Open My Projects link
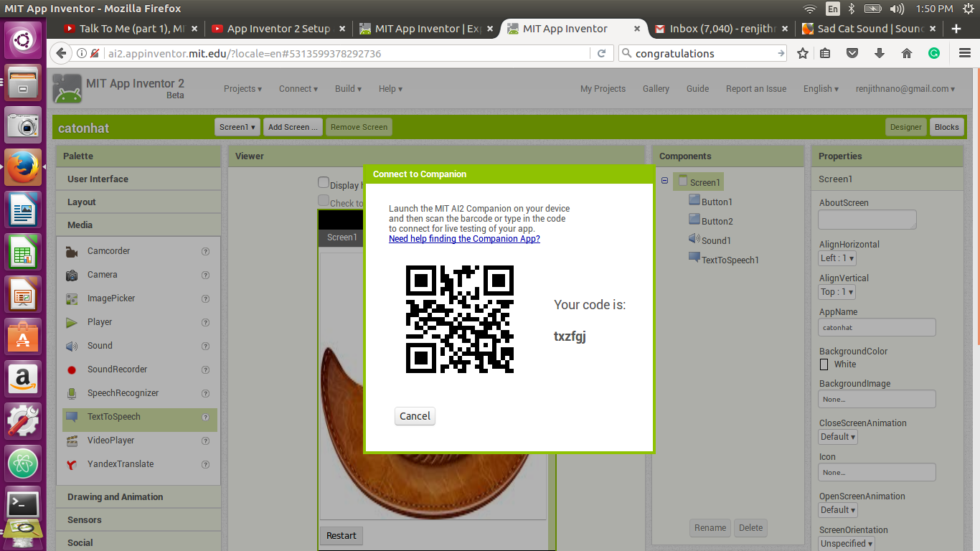This screenshot has width=980, height=551. [603, 89]
